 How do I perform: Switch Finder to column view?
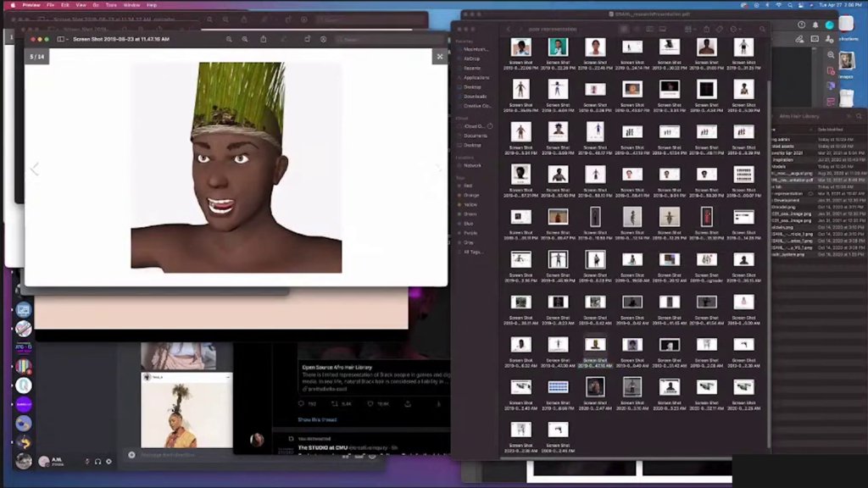pos(650,30)
